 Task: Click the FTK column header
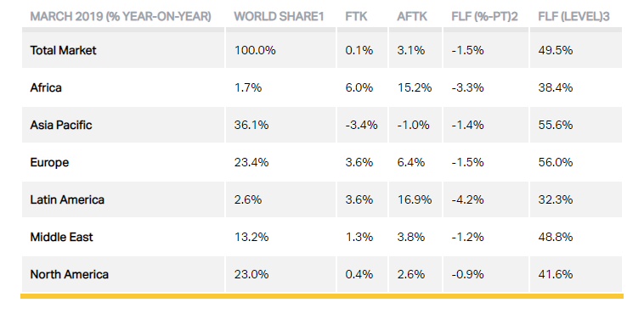click(356, 17)
